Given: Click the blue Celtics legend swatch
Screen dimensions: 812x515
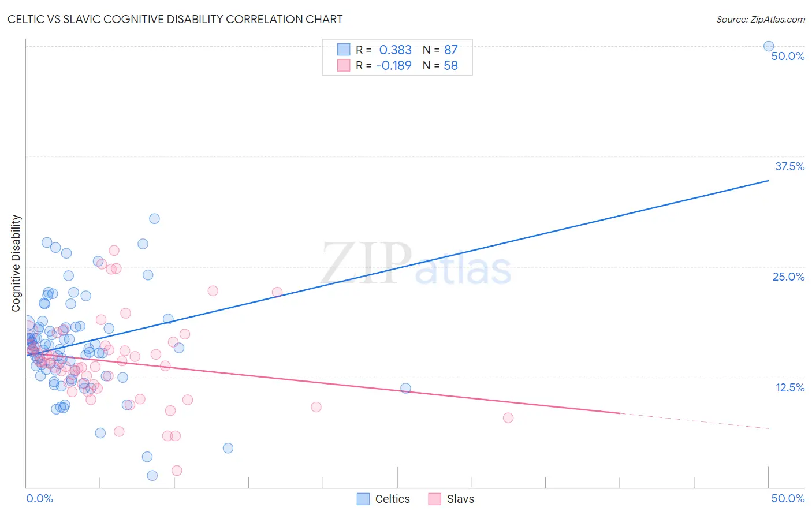Looking at the screenshot, I should click(363, 499).
